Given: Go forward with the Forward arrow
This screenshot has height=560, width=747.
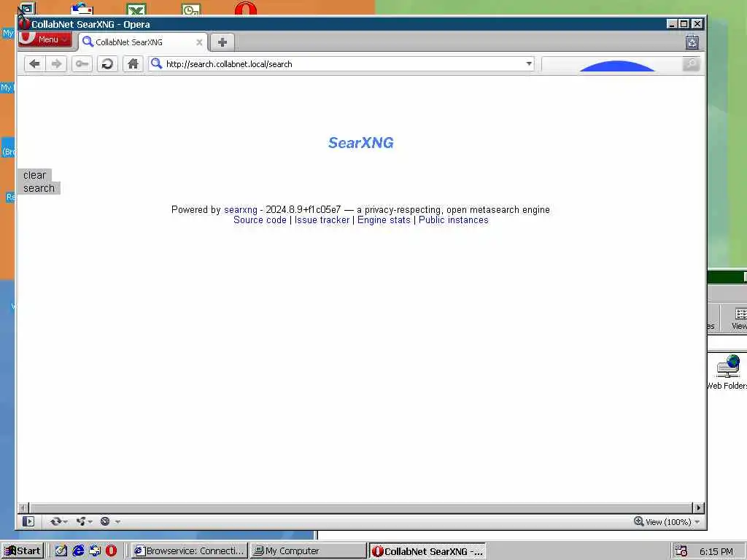Looking at the screenshot, I should tap(56, 64).
